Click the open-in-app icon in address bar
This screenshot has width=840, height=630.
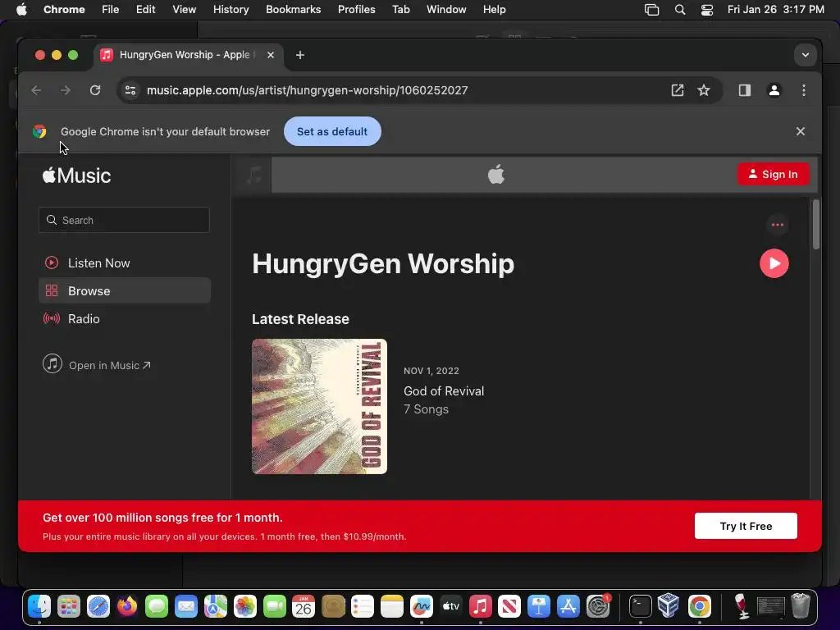[x=677, y=90]
